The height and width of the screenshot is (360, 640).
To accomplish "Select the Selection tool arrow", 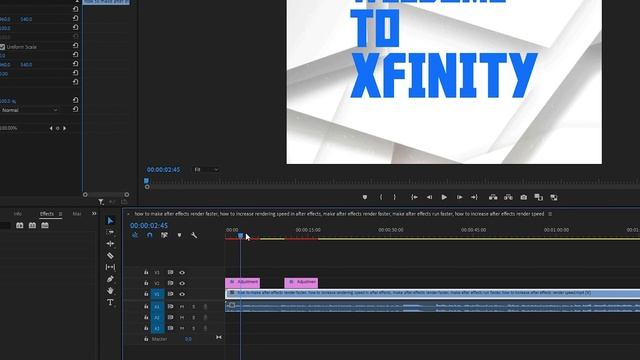I will [x=110, y=221].
